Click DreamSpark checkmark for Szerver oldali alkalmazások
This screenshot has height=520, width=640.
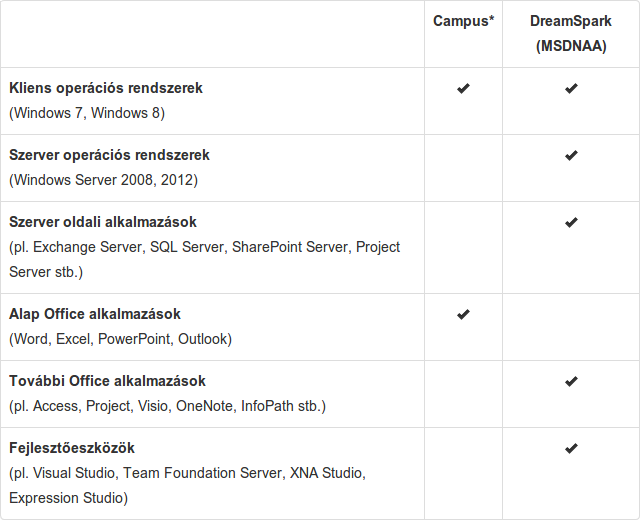click(x=571, y=222)
